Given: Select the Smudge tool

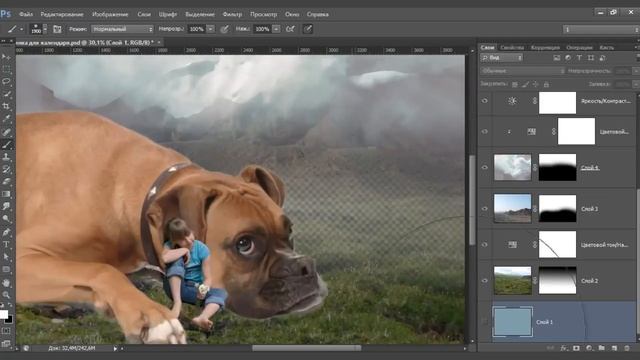Looking at the screenshot, I should 6,206.
